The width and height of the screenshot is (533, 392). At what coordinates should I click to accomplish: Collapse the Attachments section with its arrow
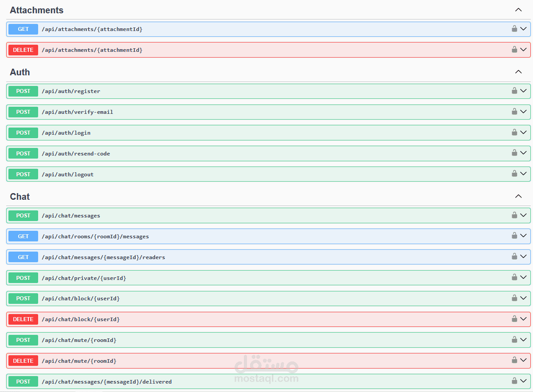click(x=518, y=10)
